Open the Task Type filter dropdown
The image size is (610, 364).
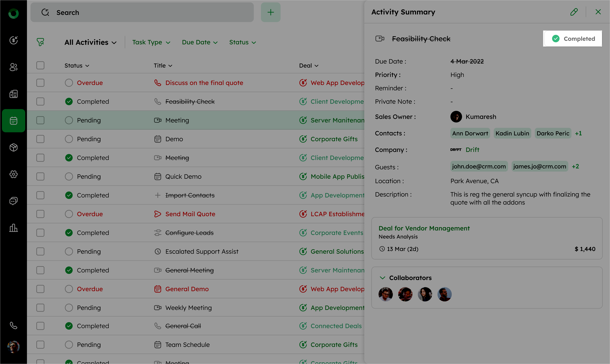tap(151, 42)
